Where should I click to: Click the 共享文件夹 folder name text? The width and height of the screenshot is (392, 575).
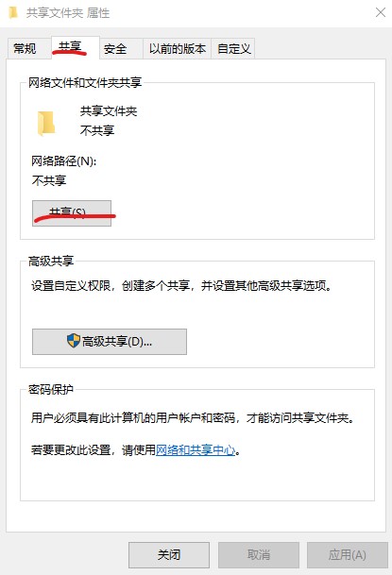click(x=109, y=110)
